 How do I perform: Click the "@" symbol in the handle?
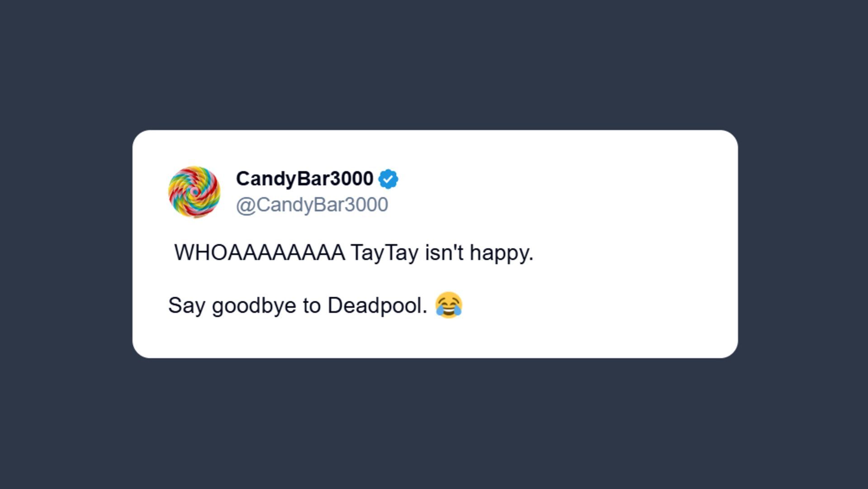tap(246, 205)
